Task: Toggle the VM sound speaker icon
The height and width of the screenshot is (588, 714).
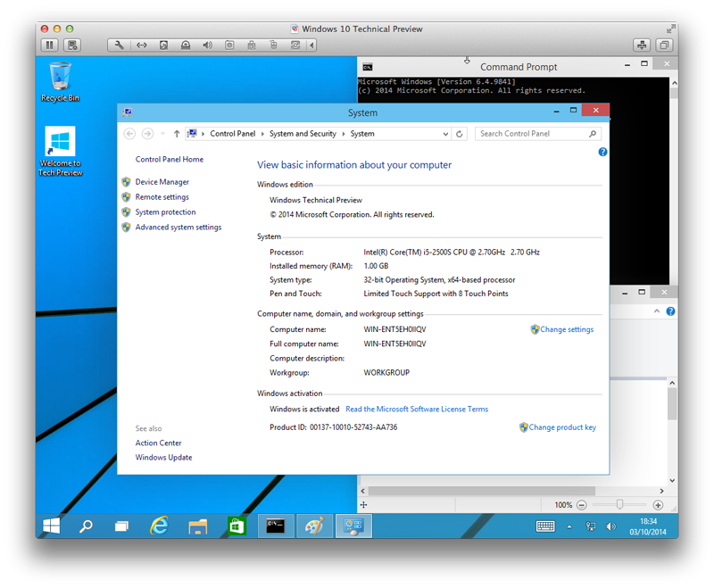Action: tap(207, 45)
